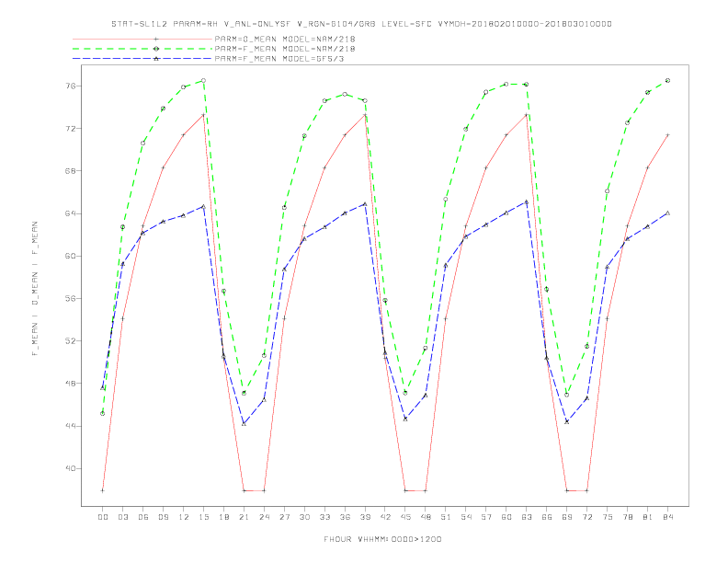Click x-axis tick label 51
This screenshot has height=563, width=728.
[446, 517]
